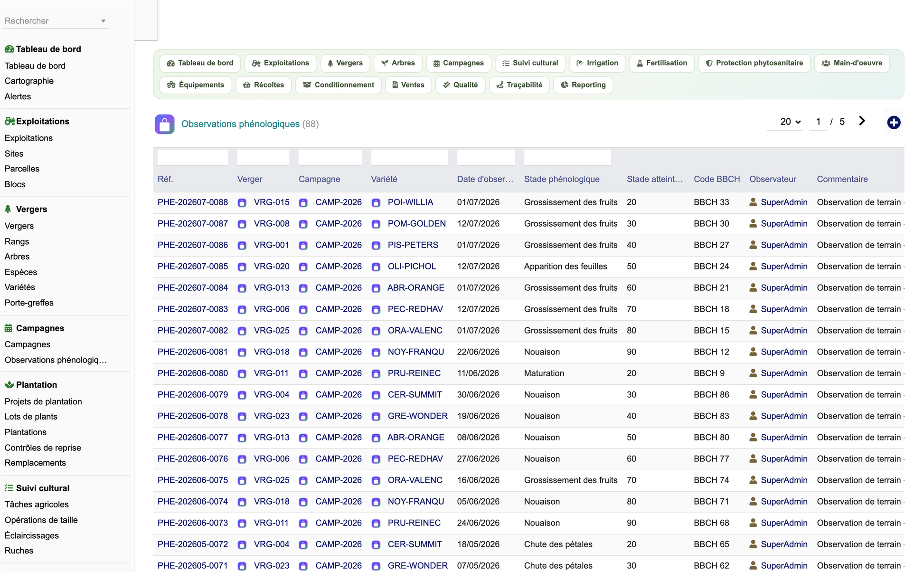Click the tree icon beside the Vergers sidebar heading
This screenshot has width=924, height=572.
tap(8, 209)
